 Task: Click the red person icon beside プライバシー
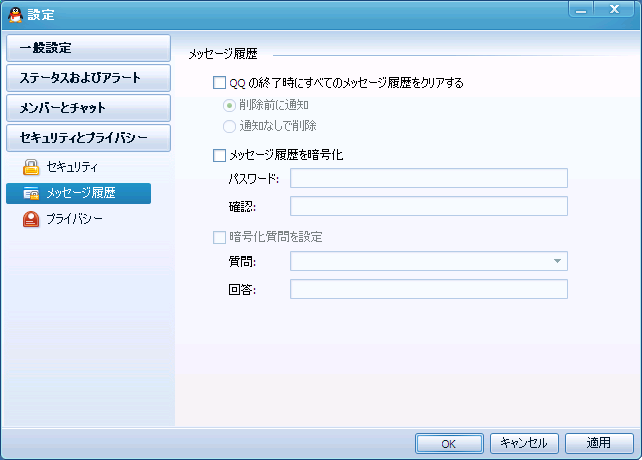31,219
